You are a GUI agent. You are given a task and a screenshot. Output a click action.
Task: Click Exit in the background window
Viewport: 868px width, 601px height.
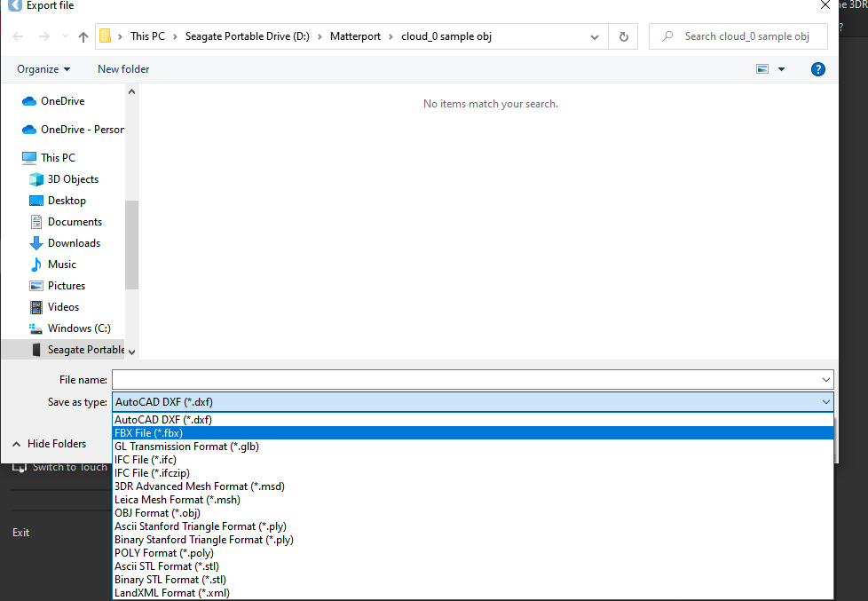point(21,533)
